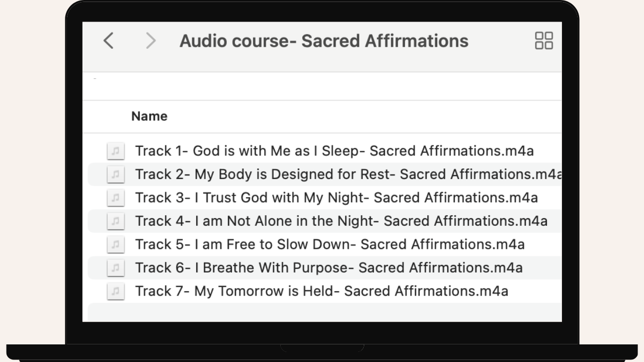Click the audio file icon for Track 3
644x362 pixels.
116,198
